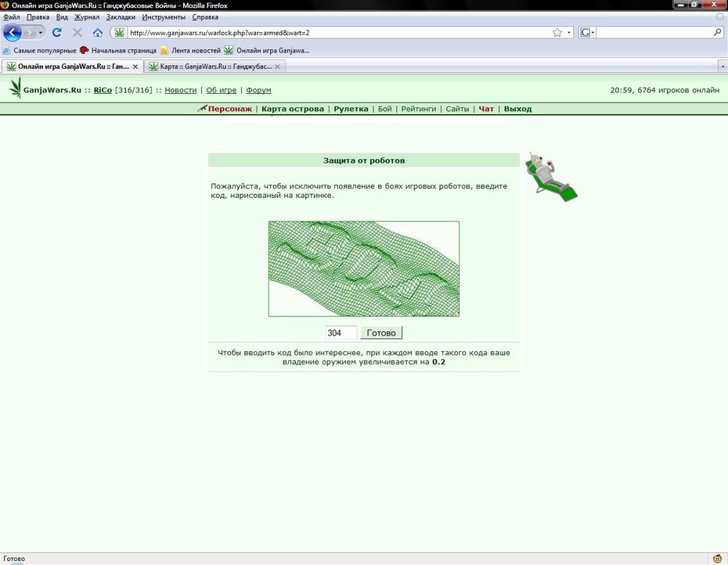Screen dimensions: 728x565
Task: Reload the page with the Refresh icon
Action: [x=57, y=33]
